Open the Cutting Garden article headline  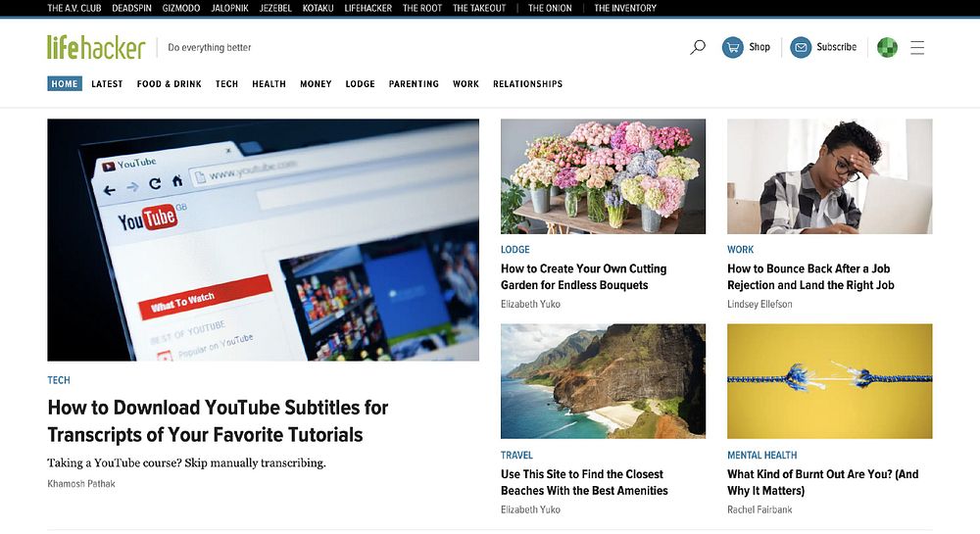coord(584,276)
